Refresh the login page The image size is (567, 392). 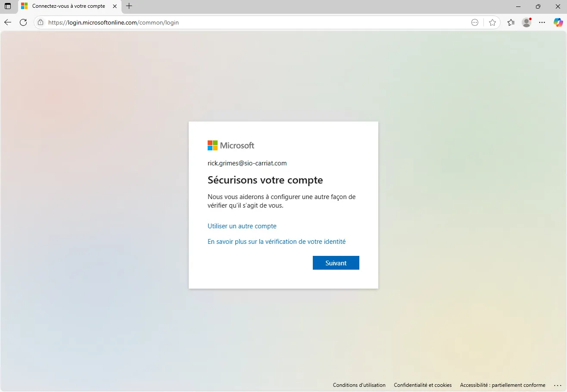[23, 22]
